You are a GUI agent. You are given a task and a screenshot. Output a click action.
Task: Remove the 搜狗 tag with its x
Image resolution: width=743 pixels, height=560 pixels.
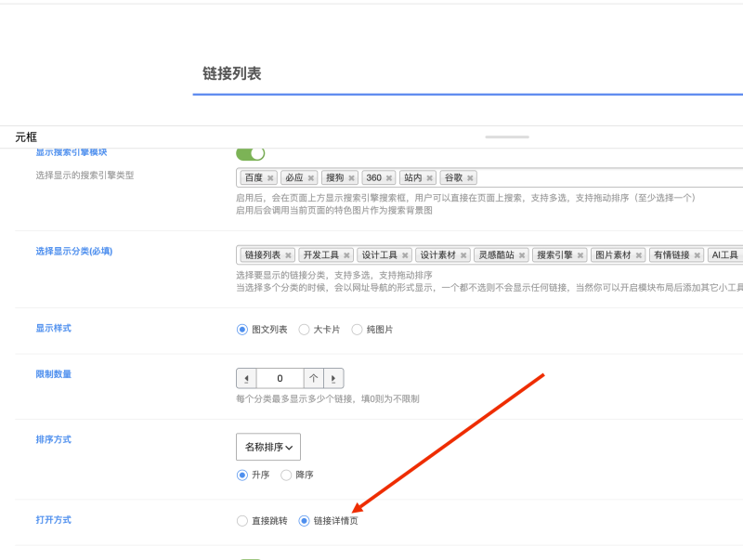click(352, 178)
